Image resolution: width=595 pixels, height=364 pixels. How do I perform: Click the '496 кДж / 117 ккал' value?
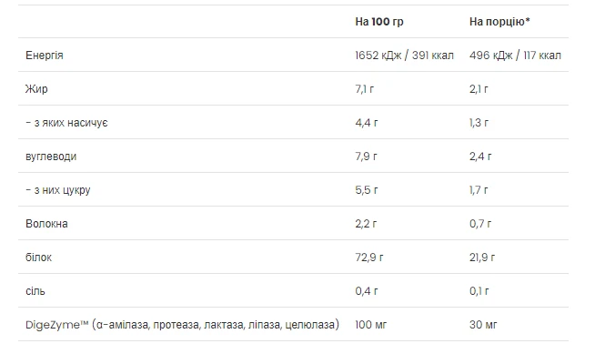(x=515, y=56)
